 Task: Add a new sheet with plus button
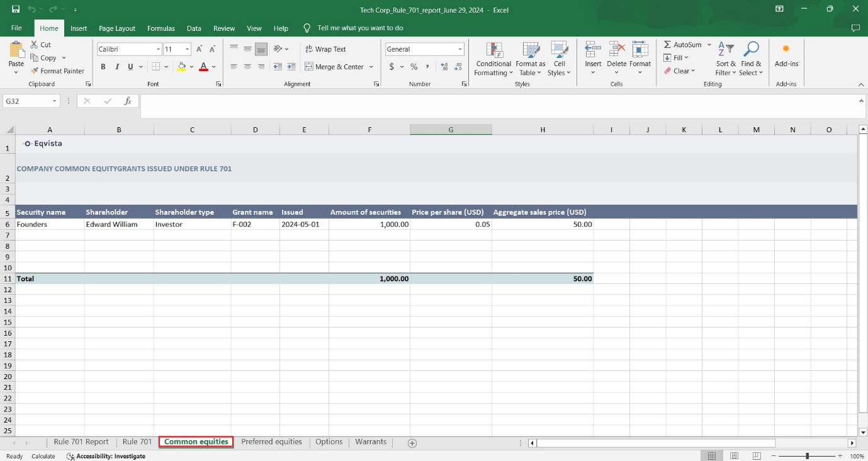(412, 443)
